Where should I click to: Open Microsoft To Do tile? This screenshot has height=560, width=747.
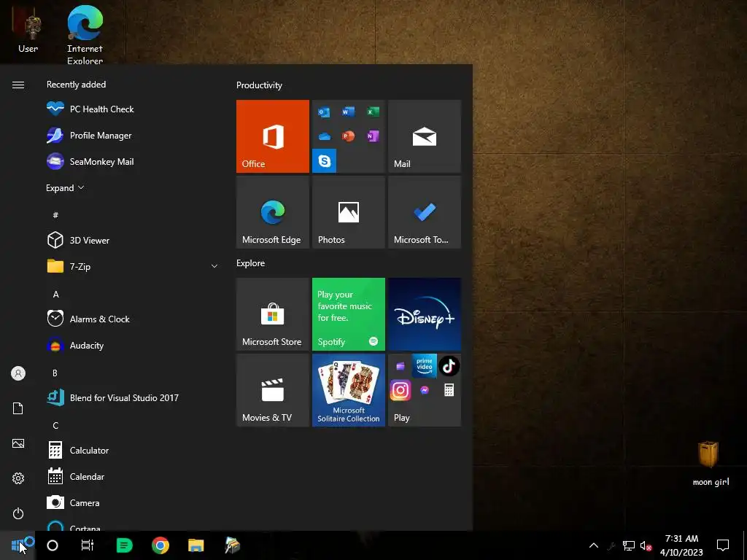point(425,212)
